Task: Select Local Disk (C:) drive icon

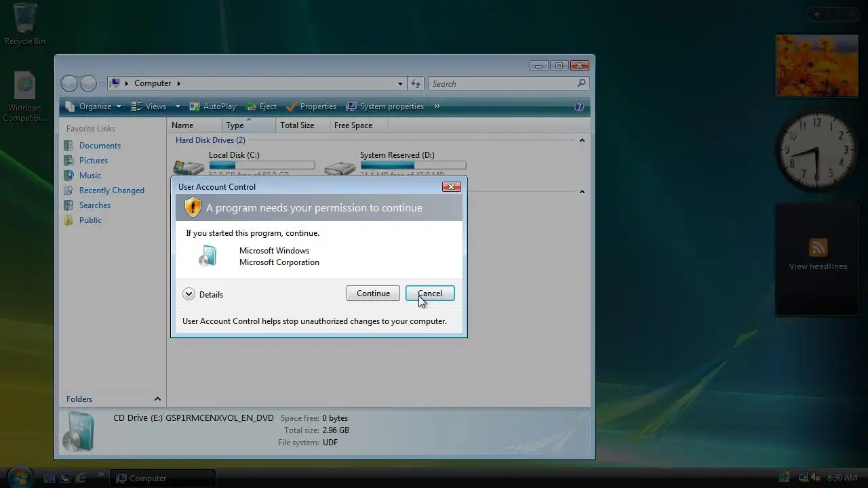Action: (189, 167)
